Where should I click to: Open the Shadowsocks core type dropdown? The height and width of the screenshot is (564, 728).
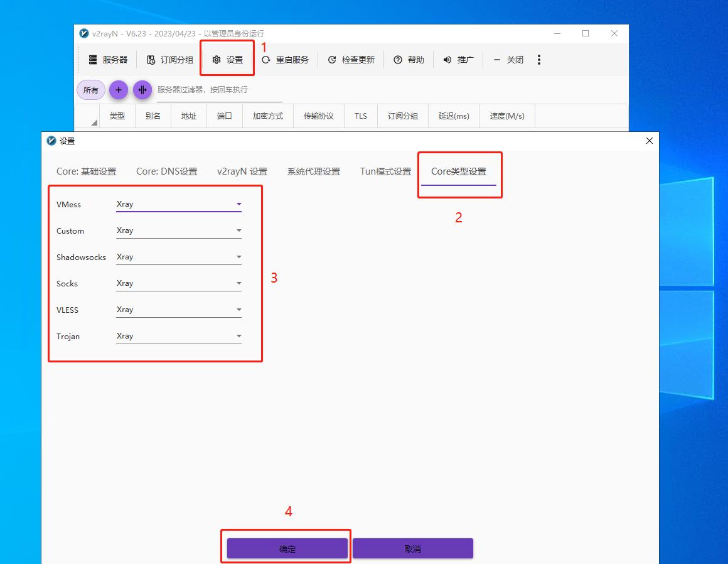point(179,257)
